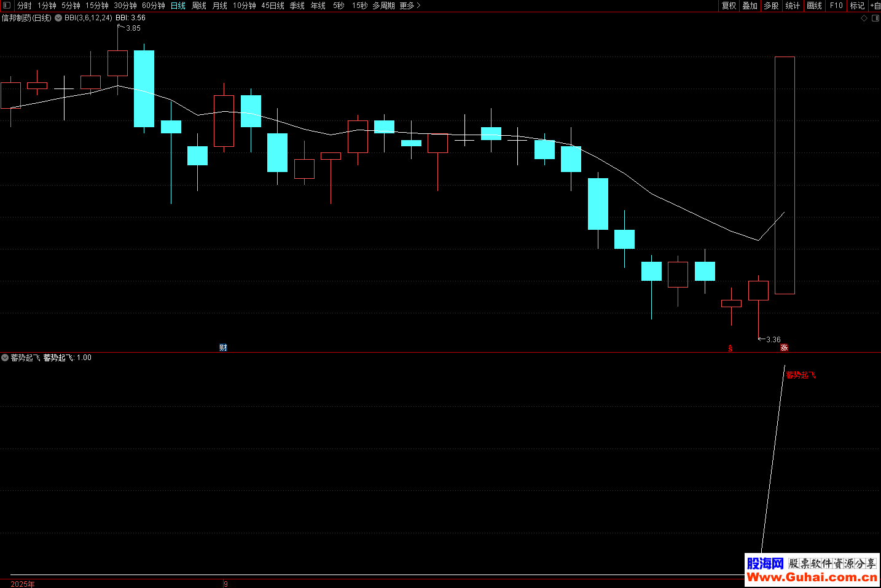
Task: Expand the 蓄势起飞 indicator dropdown arrow
Action: click(x=5, y=358)
